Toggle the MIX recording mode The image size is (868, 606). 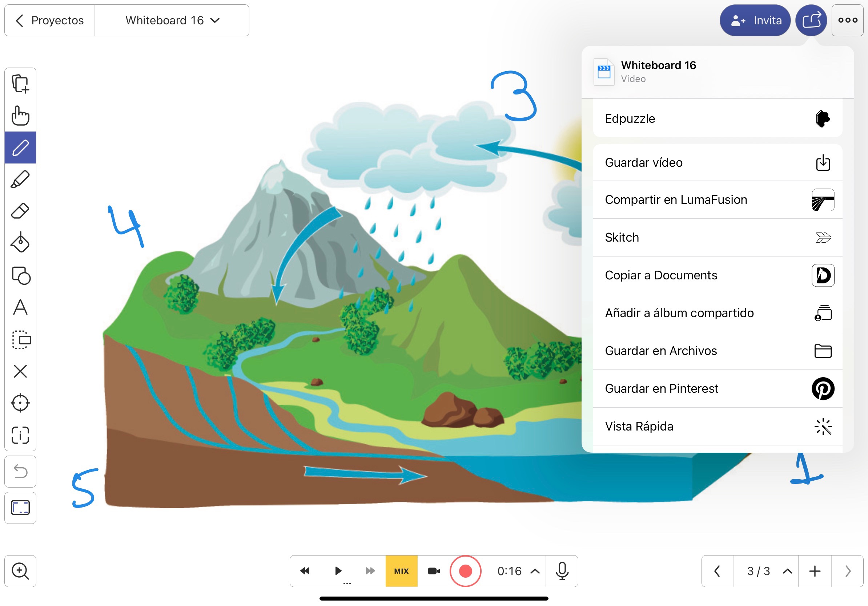tap(401, 571)
